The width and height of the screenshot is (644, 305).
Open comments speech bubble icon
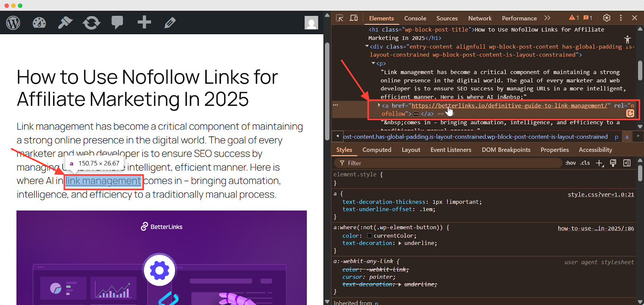117,23
